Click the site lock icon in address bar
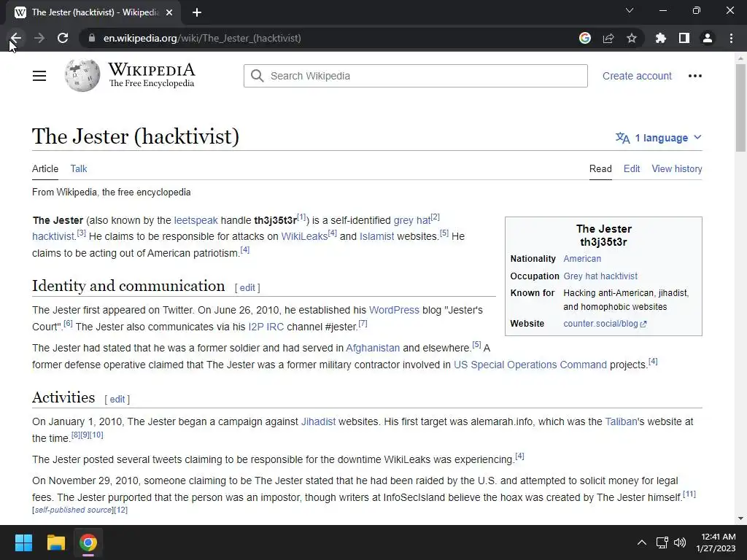This screenshot has width=747, height=560. click(92, 38)
